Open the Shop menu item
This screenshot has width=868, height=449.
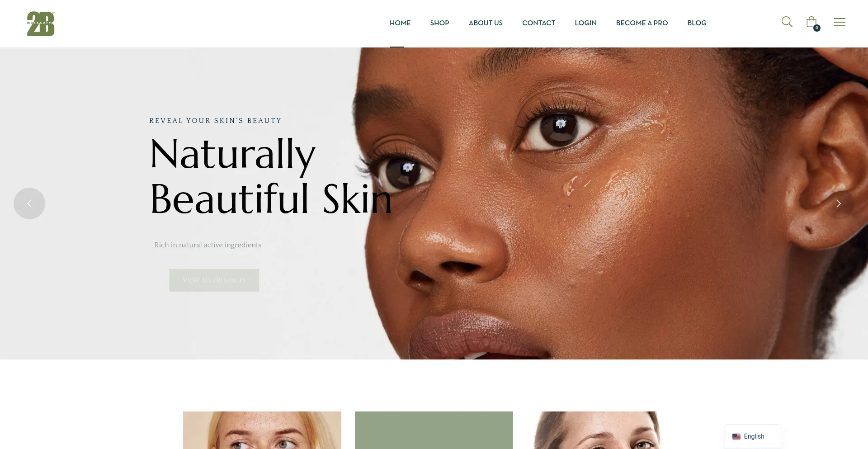point(439,23)
